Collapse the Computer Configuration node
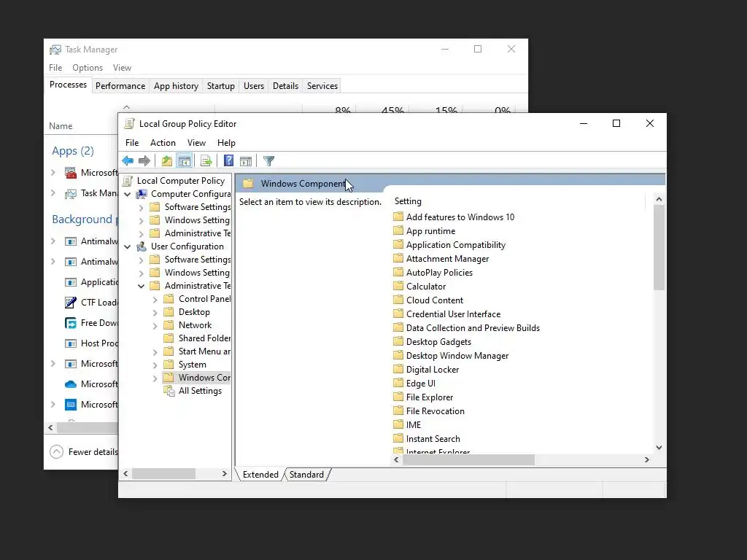This screenshot has height=560, width=747. click(x=128, y=194)
